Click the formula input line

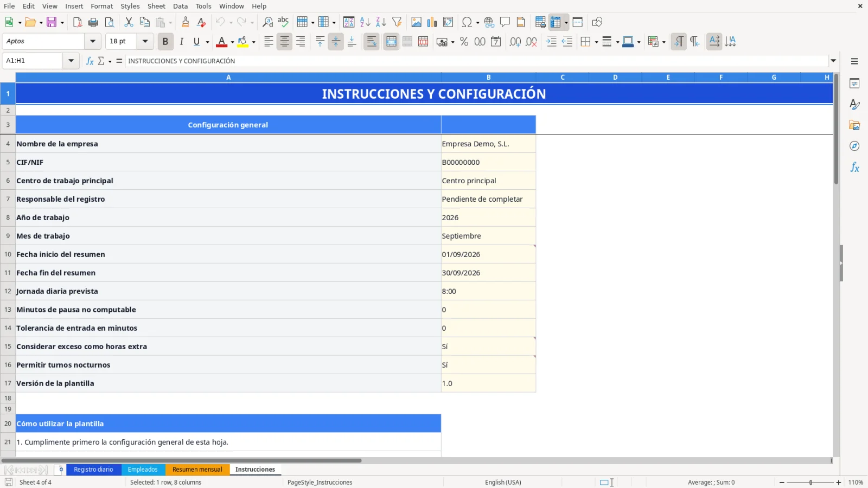pyautogui.click(x=477, y=61)
